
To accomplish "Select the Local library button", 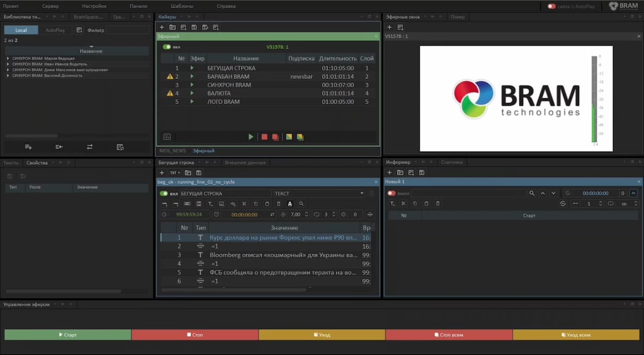I will [21, 30].
